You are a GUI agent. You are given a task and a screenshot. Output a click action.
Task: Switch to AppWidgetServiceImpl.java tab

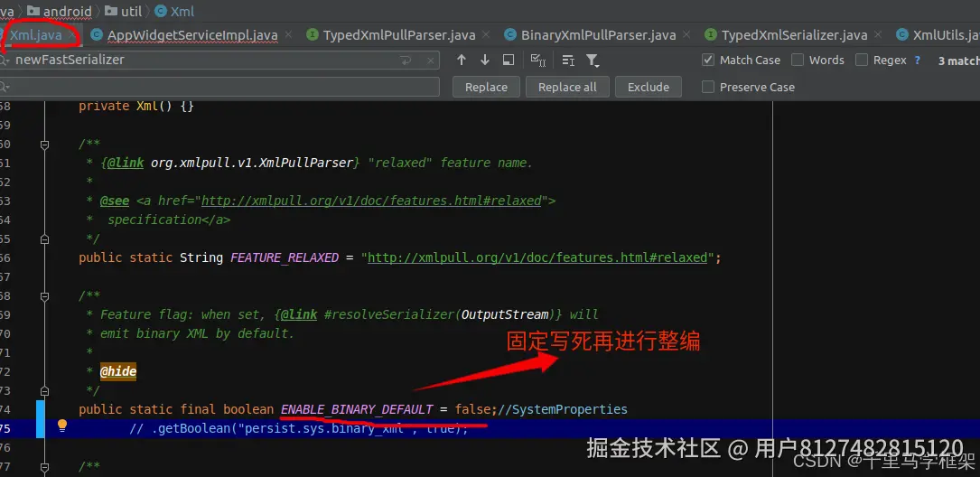(x=191, y=35)
